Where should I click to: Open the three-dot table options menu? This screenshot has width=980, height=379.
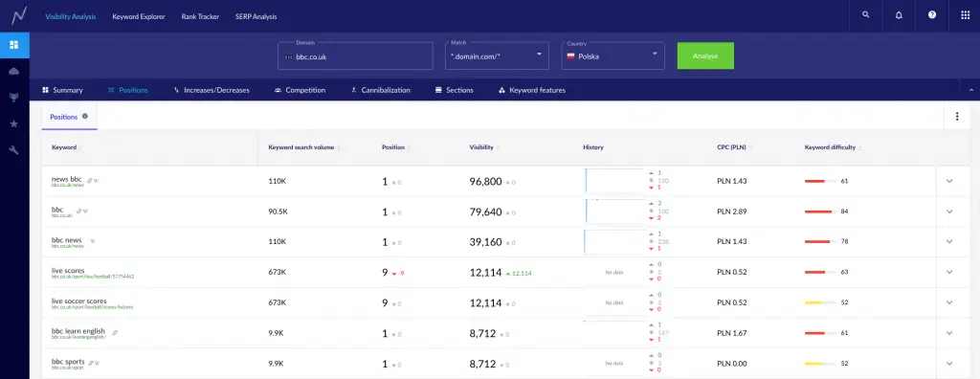coord(957,117)
